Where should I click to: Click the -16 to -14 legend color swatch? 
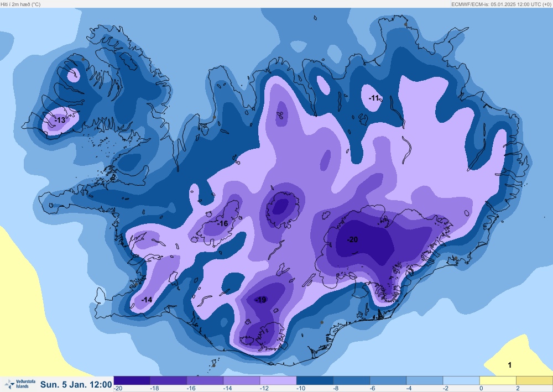(x=205, y=380)
